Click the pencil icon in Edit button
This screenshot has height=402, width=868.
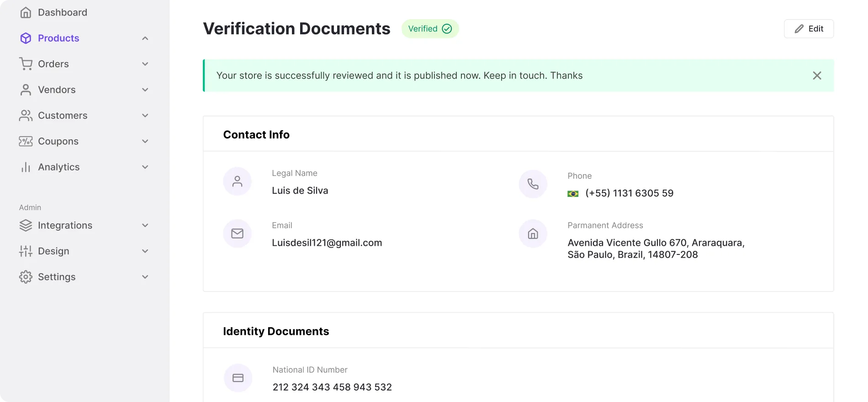(799, 29)
